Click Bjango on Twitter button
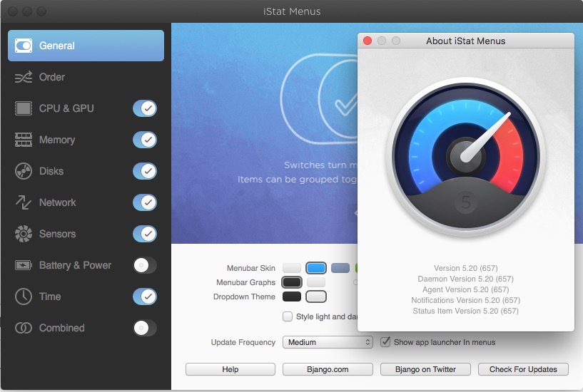This screenshot has height=392, width=583. pyautogui.click(x=425, y=369)
